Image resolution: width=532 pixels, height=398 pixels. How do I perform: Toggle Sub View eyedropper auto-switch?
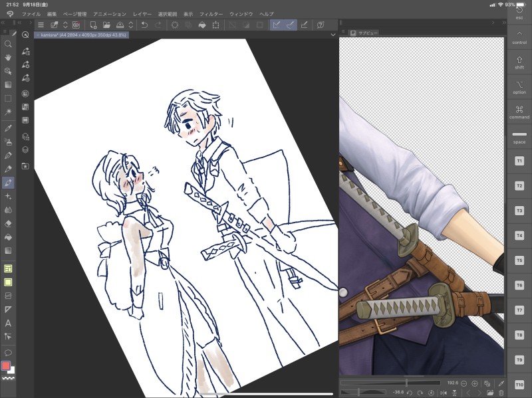click(501, 383)
